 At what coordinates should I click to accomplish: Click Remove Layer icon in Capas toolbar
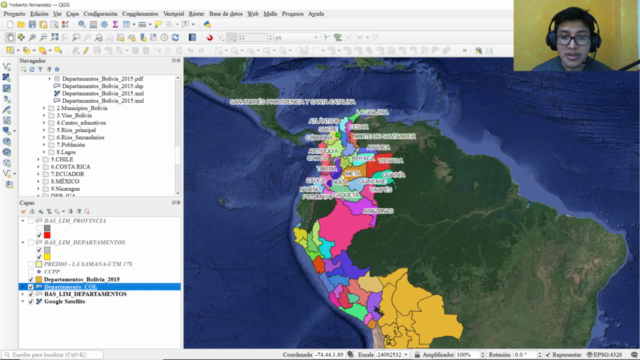point(87,211)
